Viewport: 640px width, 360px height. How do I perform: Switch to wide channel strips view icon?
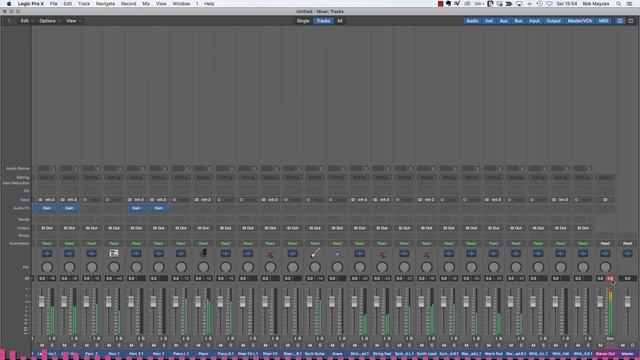coord(631,21)
